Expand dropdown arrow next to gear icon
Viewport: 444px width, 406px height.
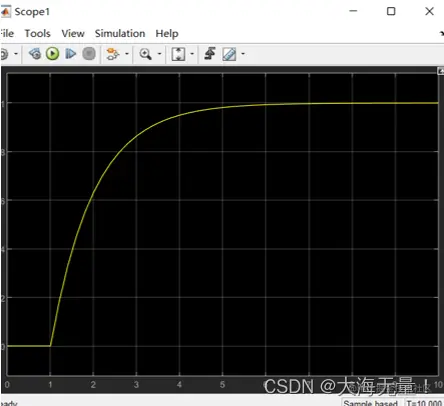coord(16,54)
